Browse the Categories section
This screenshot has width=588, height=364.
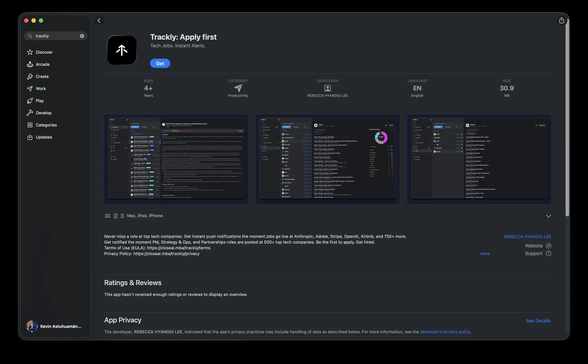tap(46, 125)
